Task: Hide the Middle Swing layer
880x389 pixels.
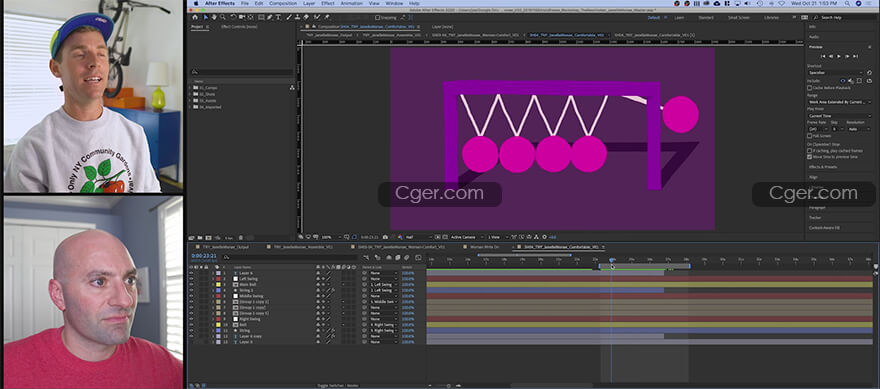Action: (x=191, y=296)
